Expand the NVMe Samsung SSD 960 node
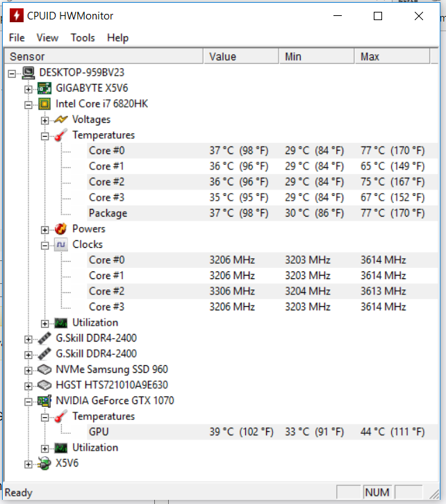Screen dimensions: 446x504 pyautogui.click(x=28, y=371)
